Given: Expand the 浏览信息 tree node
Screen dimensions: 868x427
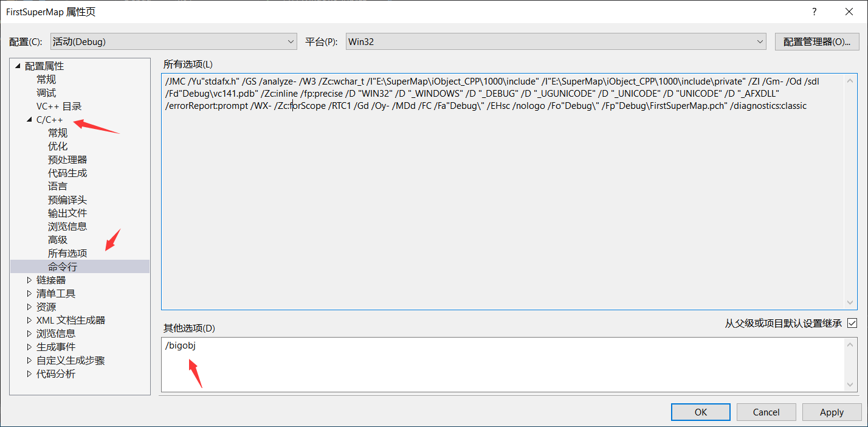Looking at the screenshot, I should pos(29,333).
